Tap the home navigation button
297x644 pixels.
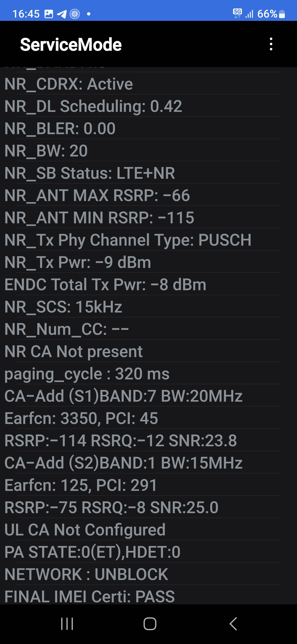[x=150, y=624]
